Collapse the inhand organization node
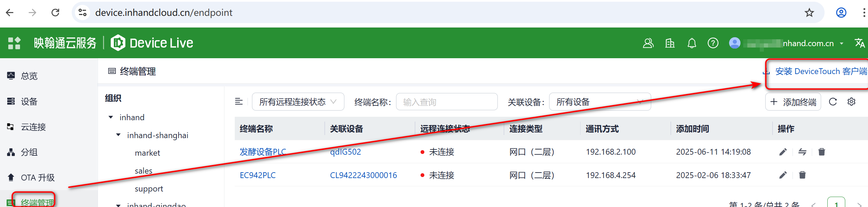Image resolution: width=868 pixels, height=207 pixels. [x=111, y=117]
